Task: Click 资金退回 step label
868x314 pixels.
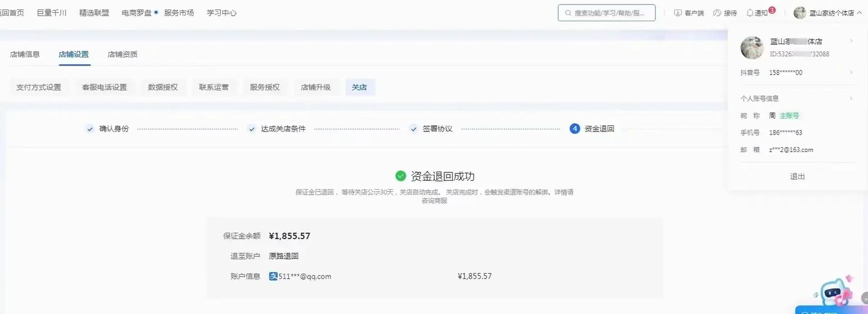Action: pos(600,129)
